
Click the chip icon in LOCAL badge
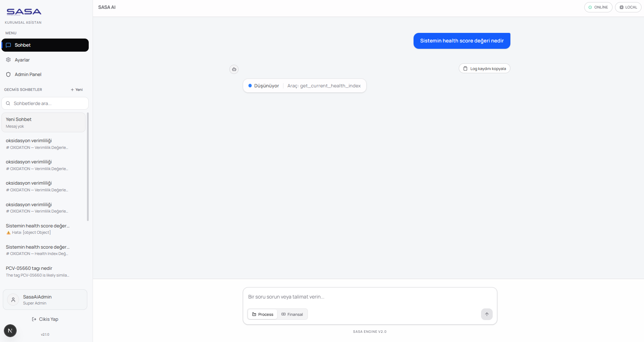(621, 7)
